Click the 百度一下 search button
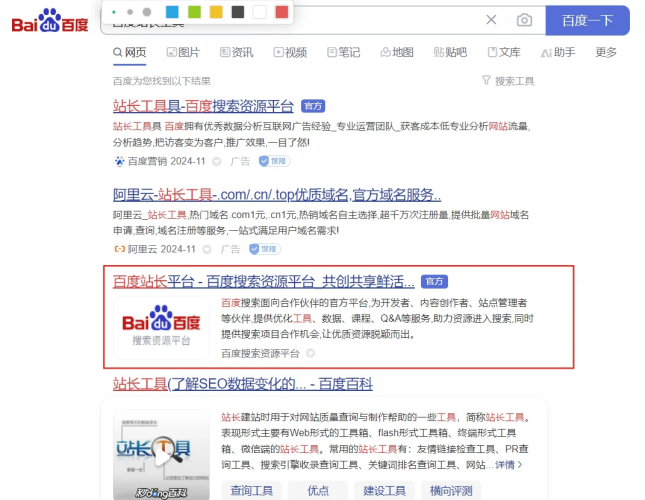The image size is (645, 500). pyautogui.click(x=587, y=20)
